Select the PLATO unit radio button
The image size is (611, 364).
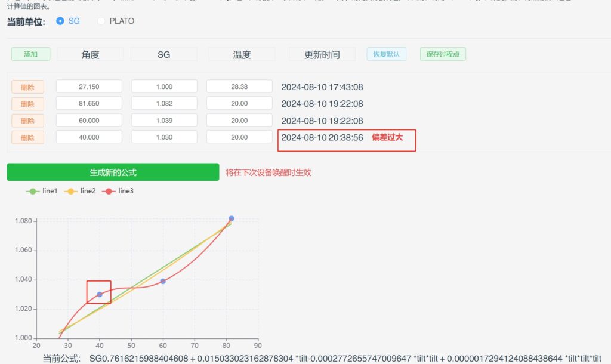(x=101, y=21)
